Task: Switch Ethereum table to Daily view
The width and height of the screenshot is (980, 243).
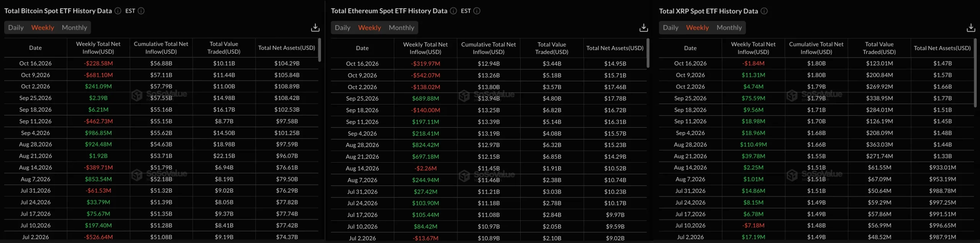Action: tap(343, 28)
